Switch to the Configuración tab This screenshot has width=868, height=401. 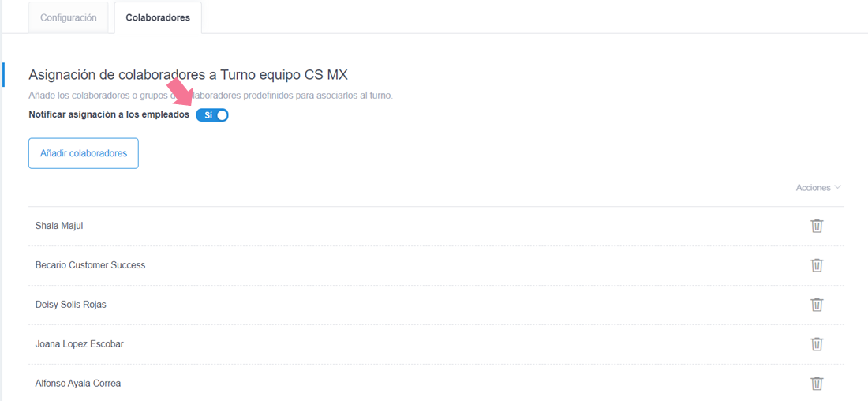[69, 17]
